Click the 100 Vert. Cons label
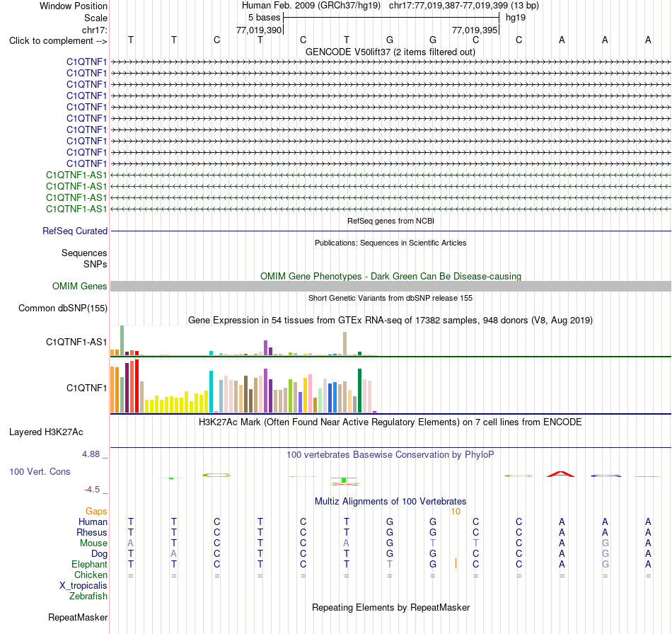 point(40,471)
